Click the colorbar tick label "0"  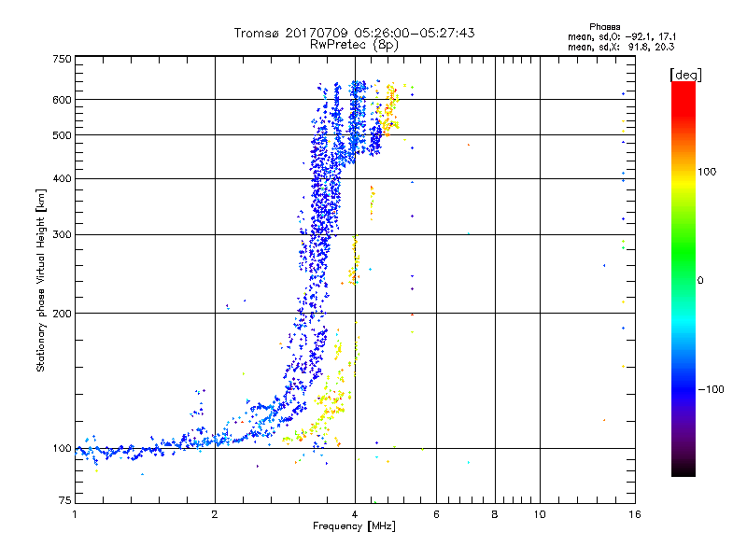(x=700, y=281)
